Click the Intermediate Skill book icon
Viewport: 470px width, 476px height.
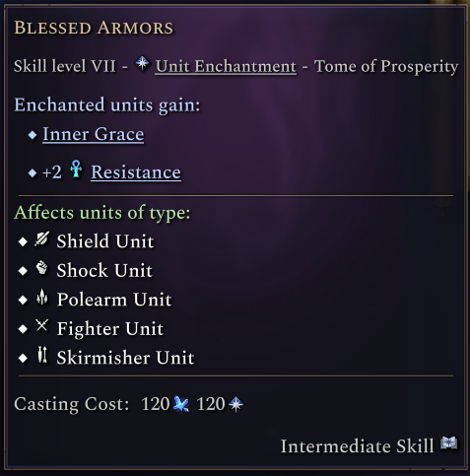(449, 443)
